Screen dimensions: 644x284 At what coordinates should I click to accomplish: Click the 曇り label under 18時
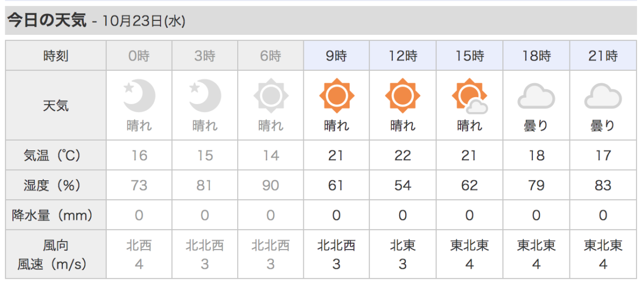point(536,126)
